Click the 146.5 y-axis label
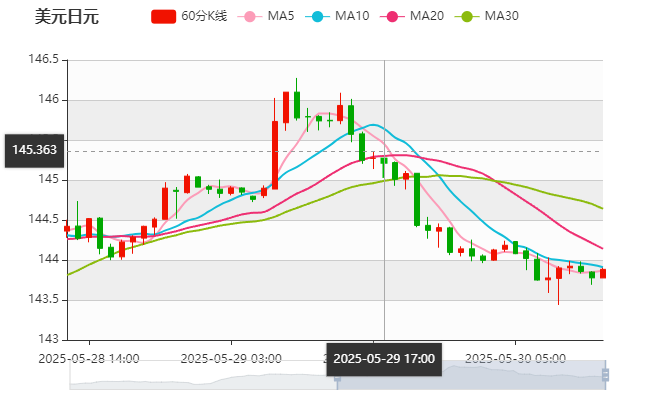 44,59
